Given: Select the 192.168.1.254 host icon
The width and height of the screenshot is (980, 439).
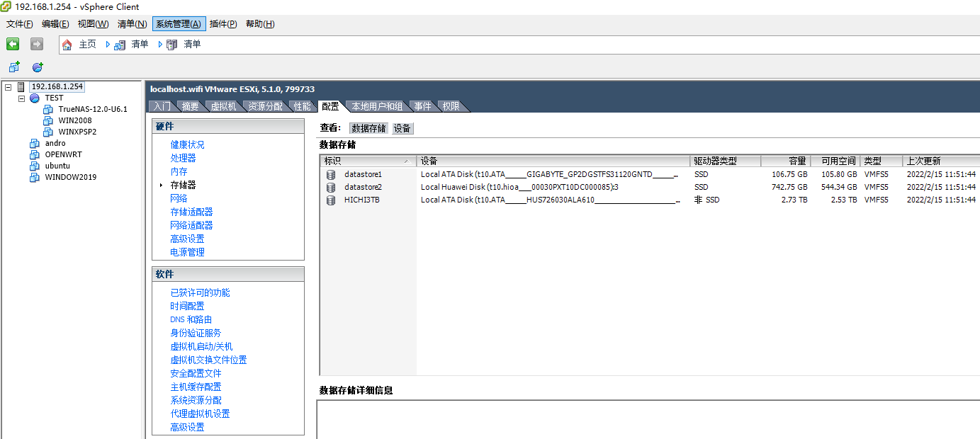Looking at the screenshot, I should pyautogui.click(x=21, y=87).
